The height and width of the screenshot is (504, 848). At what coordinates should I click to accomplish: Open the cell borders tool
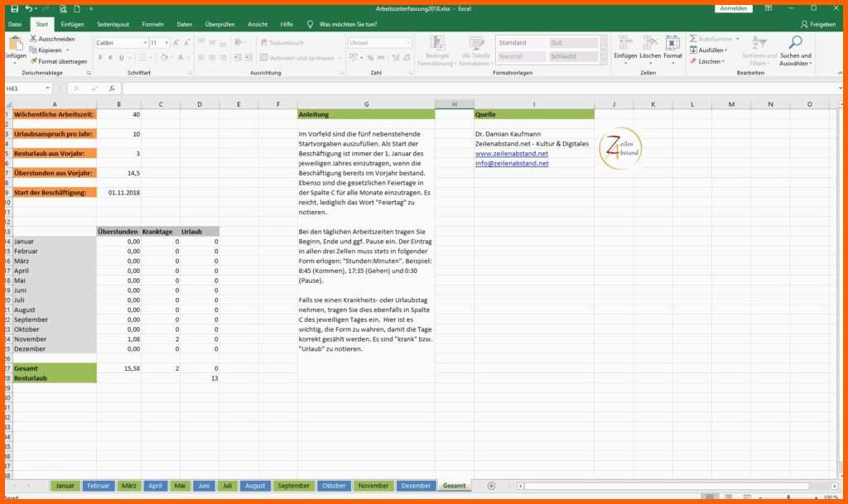(142, 58)
